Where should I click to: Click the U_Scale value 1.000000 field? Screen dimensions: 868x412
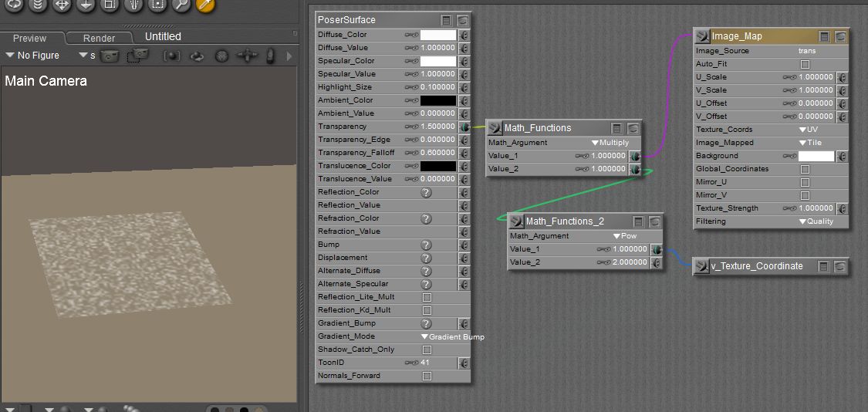tap(816, 77)
